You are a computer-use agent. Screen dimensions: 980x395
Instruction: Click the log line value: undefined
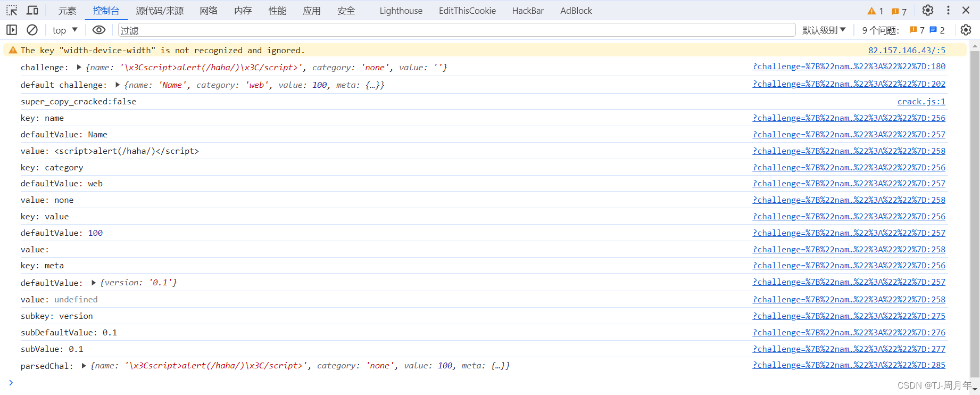[59, 299]
